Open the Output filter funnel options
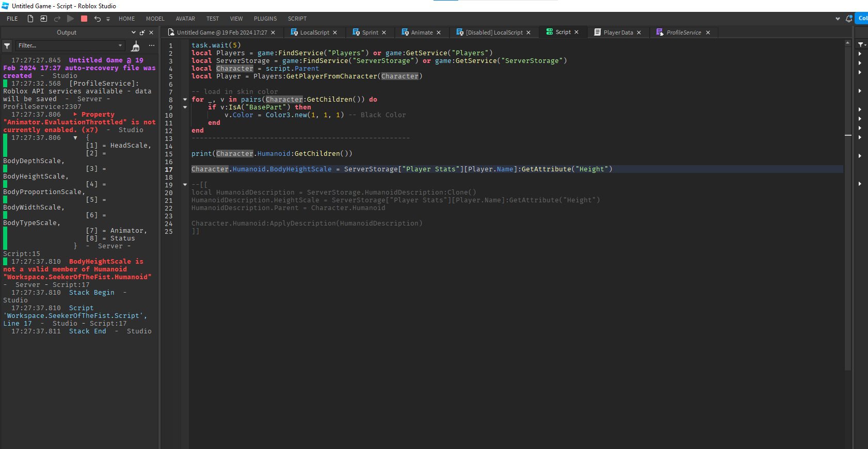The image size is (868, 449). tap(7, 46)
